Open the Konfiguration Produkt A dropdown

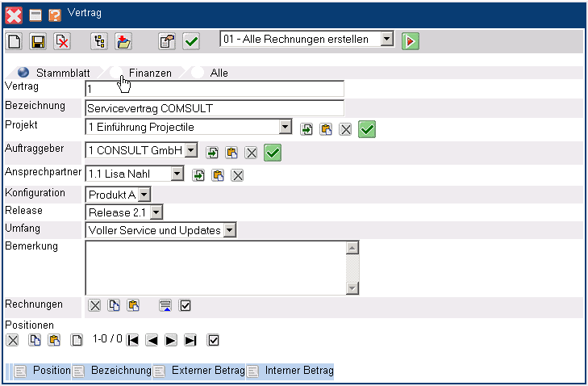144,194
